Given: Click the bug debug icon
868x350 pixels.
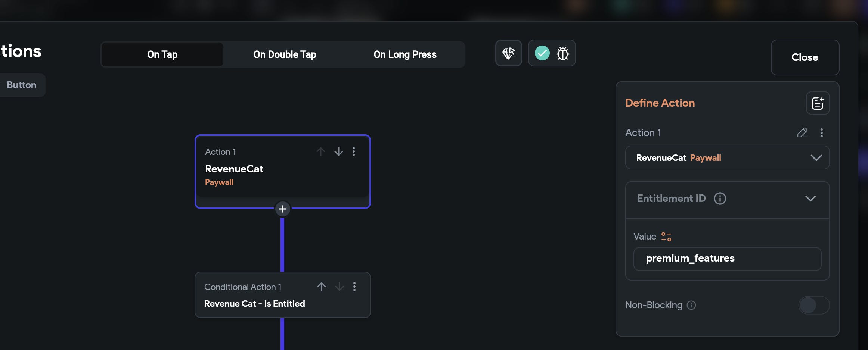Looking at the screenshot, I should pyautogui.click(x=562, y=53).
